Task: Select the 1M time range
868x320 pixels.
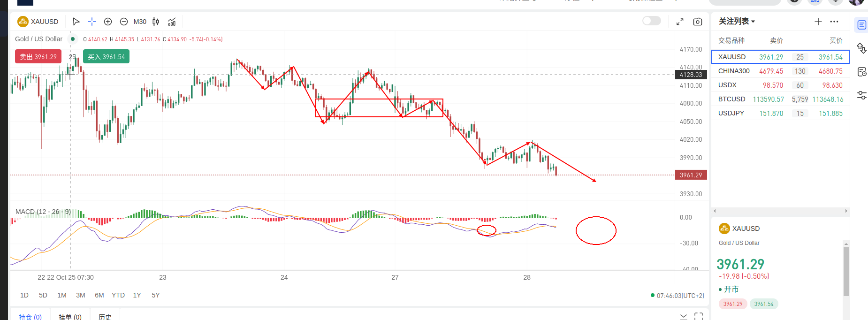Action: click(62, 295)
